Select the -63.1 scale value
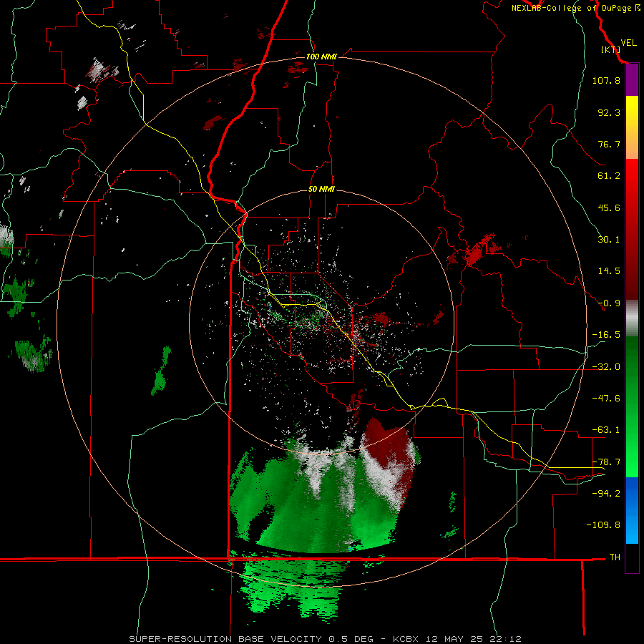Image resolution: width=644 pixels, height=644 pixels. pos(606,430)
